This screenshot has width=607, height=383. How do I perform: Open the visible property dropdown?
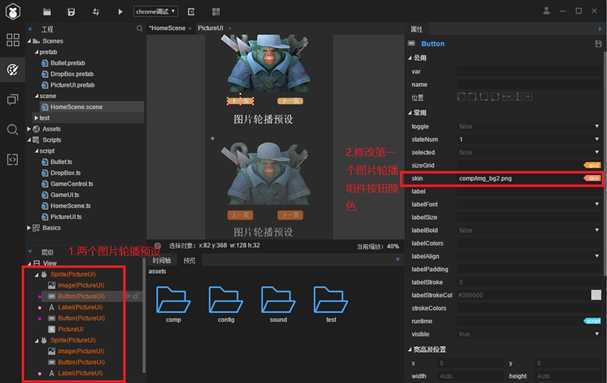(597, 334)
